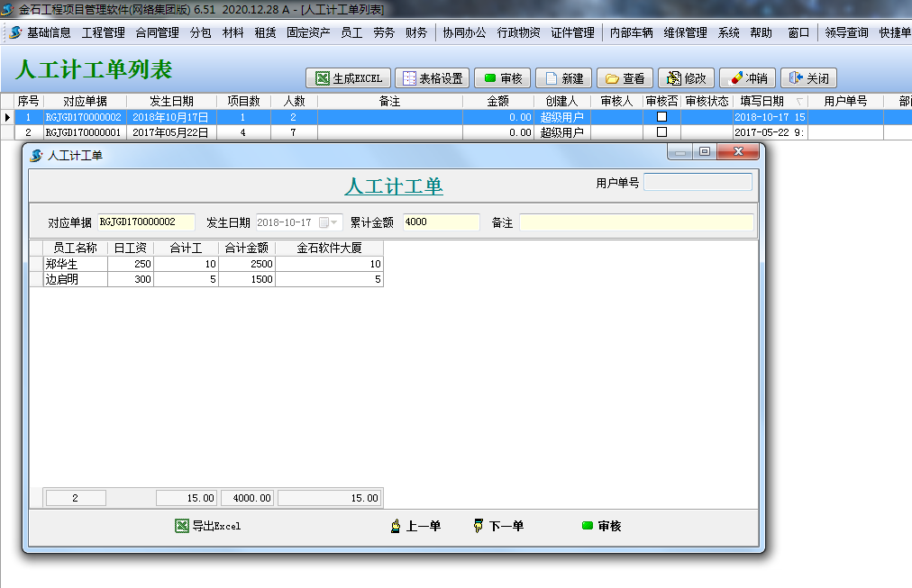Click the 修改 edit icon
912x588 pixels.
686,77
